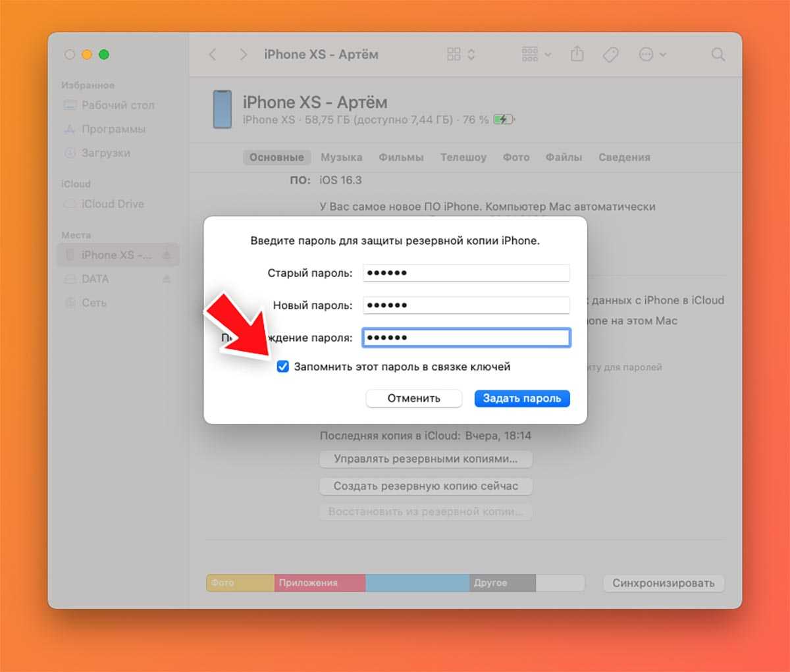Viewport: 790px width, 672px height.
Task: Open the Фото tab
Action: 516,157
